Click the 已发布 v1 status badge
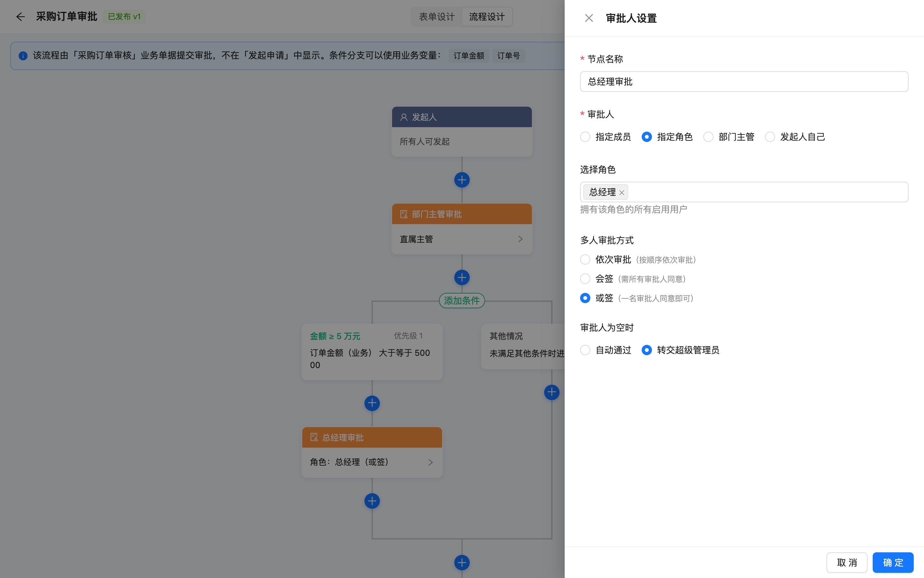Screen dimensions: 924x578 pyautogui.click(x=124, y=17)
